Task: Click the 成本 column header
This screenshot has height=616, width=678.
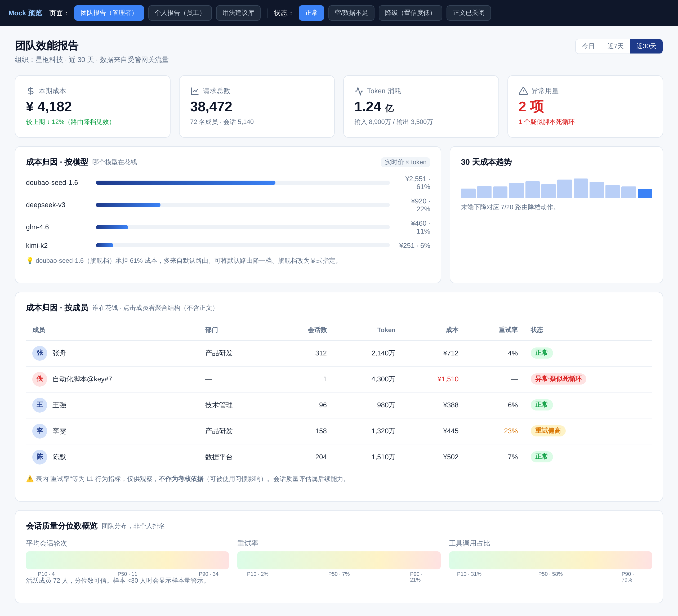Action: pyautogui.click(x=452, y=330)
